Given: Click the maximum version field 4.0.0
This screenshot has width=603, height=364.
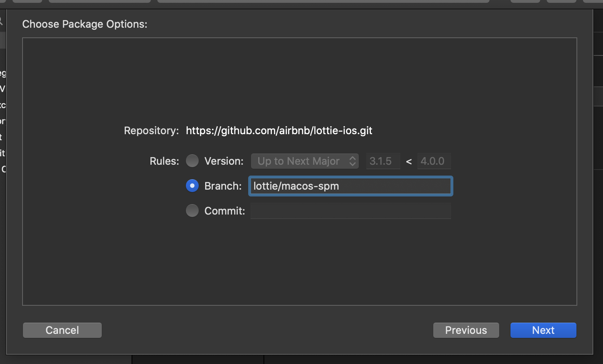Looking at the screenshot, I should click(434, 161).
